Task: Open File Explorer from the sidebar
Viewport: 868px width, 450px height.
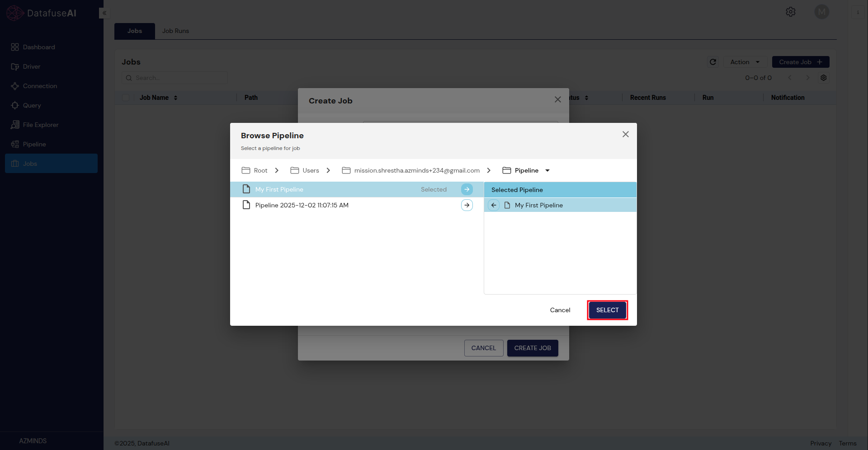Action: pyautogui.click(x=41, y=125)
